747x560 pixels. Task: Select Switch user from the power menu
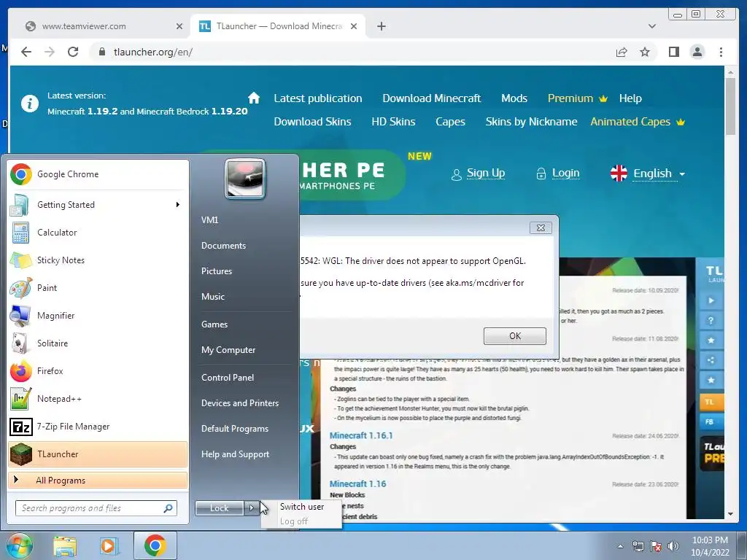point(301,507)
